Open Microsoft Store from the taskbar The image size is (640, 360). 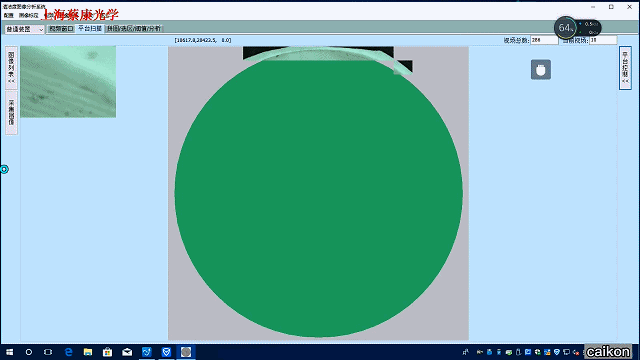(107, 352)
